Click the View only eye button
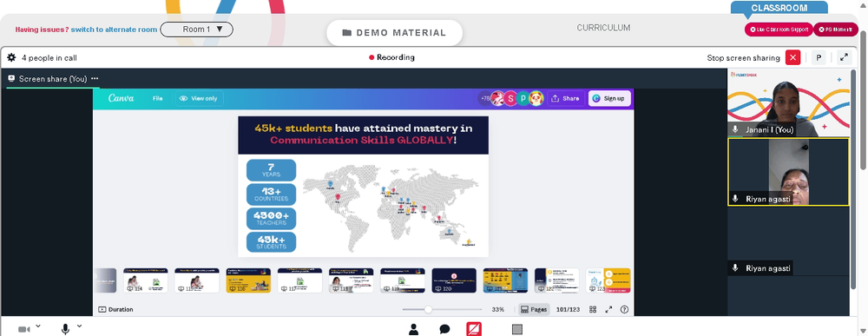This screenshot has width=868, height=336. pos(200,98)
